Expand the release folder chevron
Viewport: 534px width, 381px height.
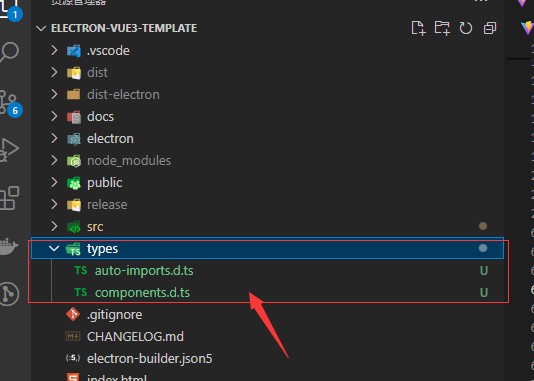(x=54, y=204)
